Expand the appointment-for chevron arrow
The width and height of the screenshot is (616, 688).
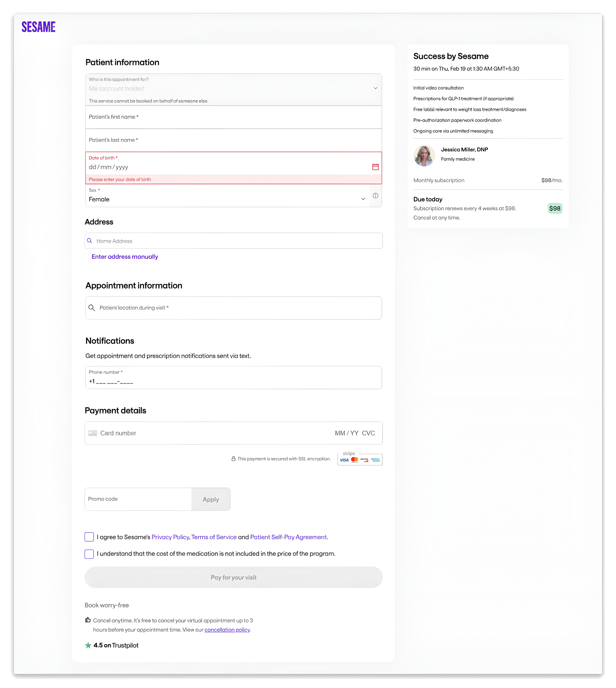pos(375,88)
